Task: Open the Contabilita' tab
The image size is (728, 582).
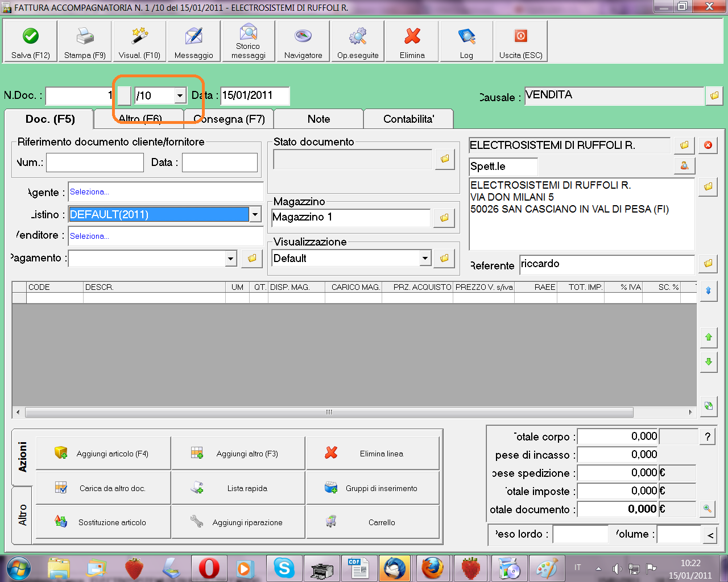Action: [408, 119]
